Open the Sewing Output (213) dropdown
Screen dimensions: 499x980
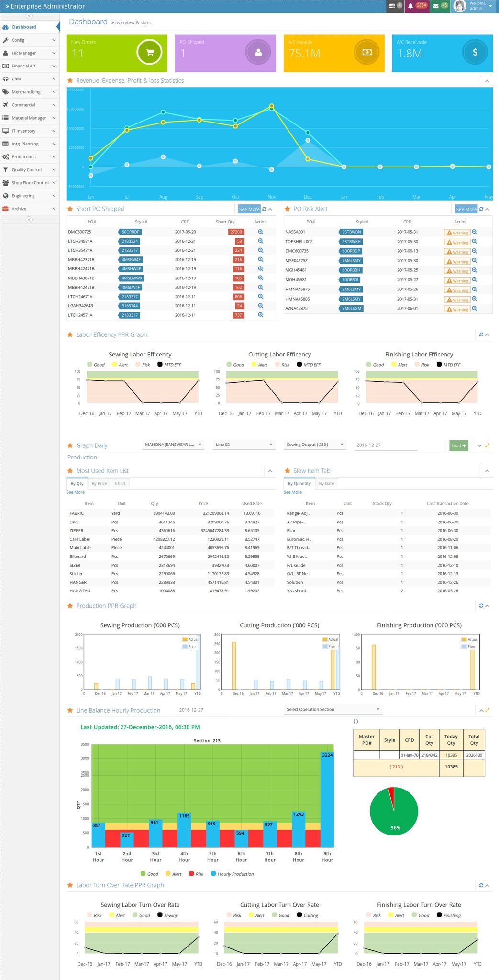pos(315,445)
